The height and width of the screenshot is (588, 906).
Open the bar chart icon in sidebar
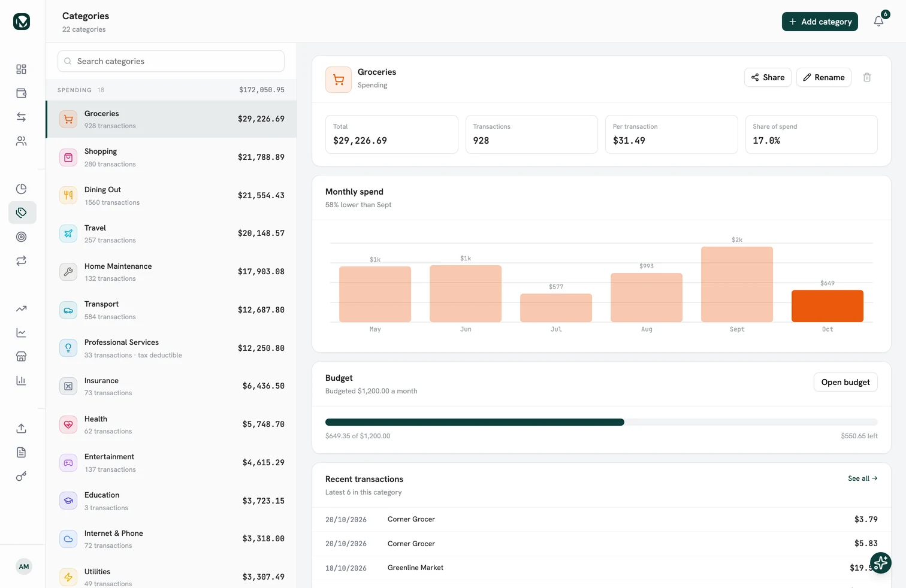pos(22,381)
